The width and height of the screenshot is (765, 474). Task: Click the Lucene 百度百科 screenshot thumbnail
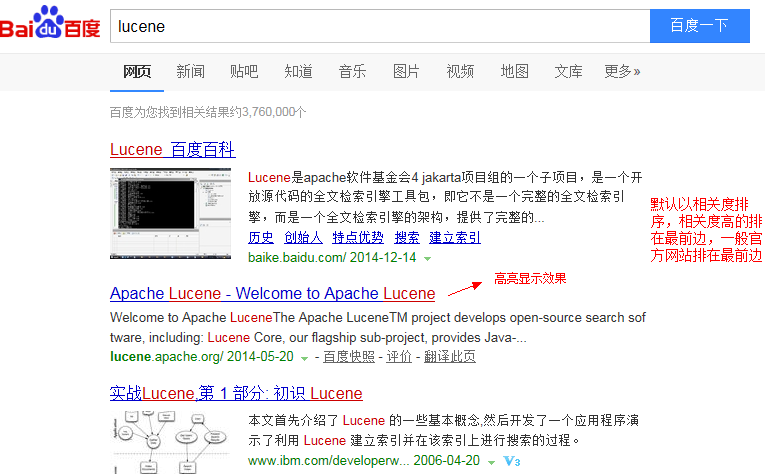tap(170, 213)
